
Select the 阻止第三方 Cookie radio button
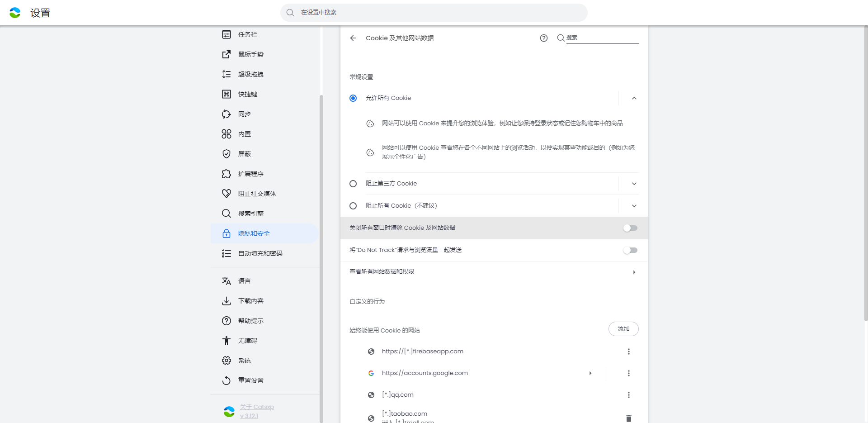(353, 184)
